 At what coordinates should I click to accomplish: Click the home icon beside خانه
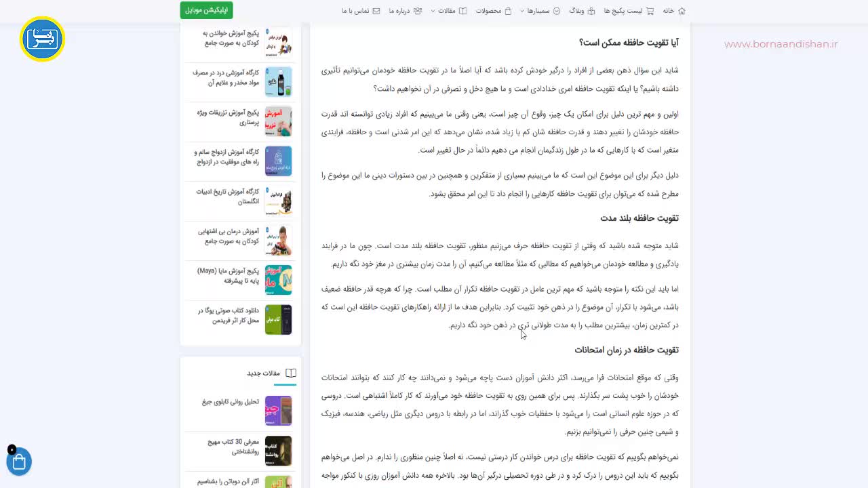point(682,11)
